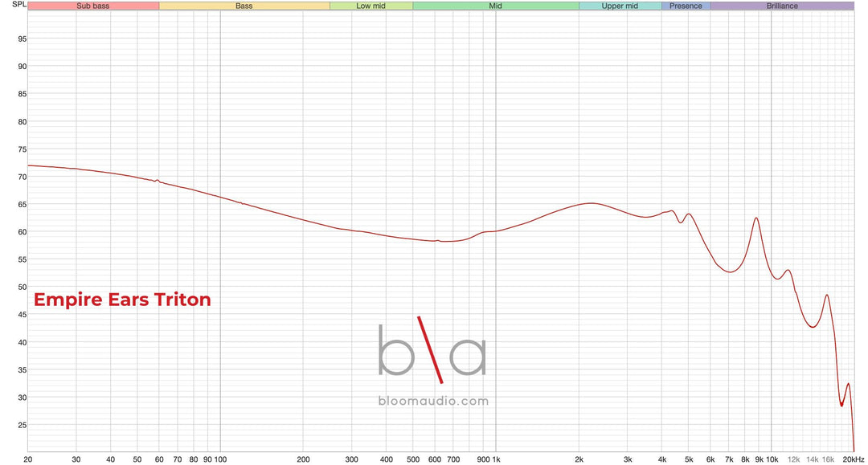Select the Mid frequency band header
Screen dimensions: 868x465
point(495,6)
